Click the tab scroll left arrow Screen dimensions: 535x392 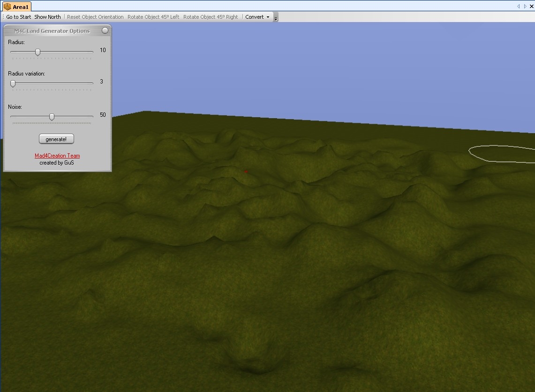pyautogui.click(x=519, y=6)
